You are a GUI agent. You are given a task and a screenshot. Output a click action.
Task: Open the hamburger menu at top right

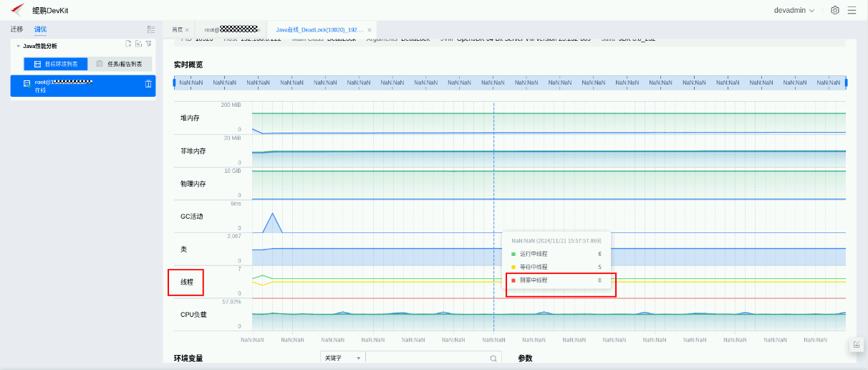(x=852, y=10)
